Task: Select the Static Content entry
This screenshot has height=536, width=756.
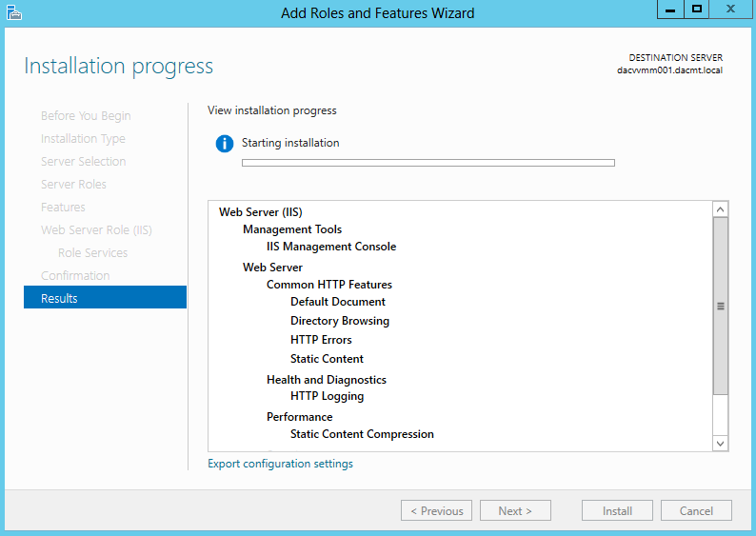Action: pyautogui.click(x=327, y=359)
